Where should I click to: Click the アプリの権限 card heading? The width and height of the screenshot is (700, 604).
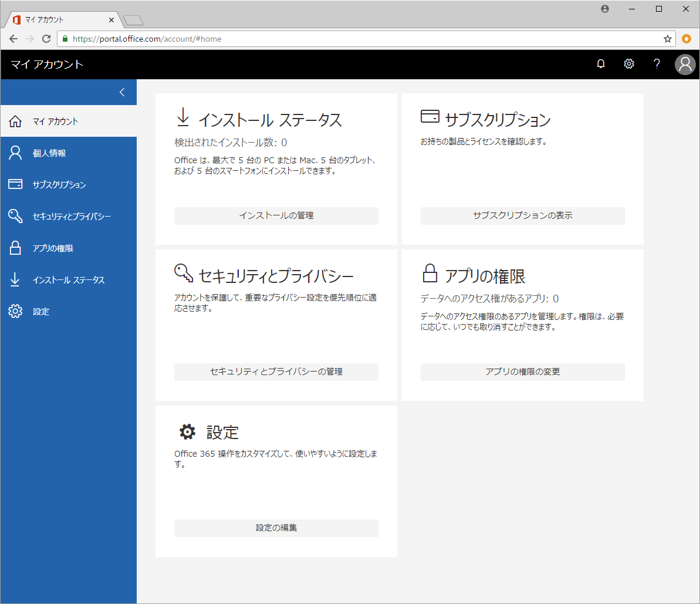(485, 276)
